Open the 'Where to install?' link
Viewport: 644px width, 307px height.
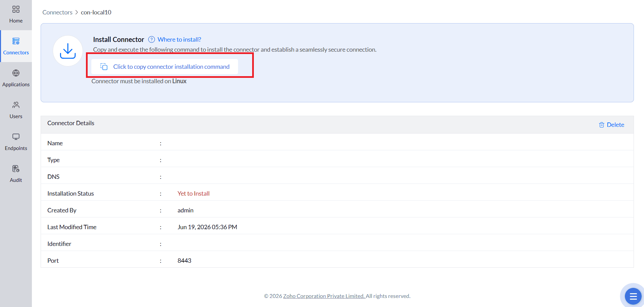tap(179, 40)
